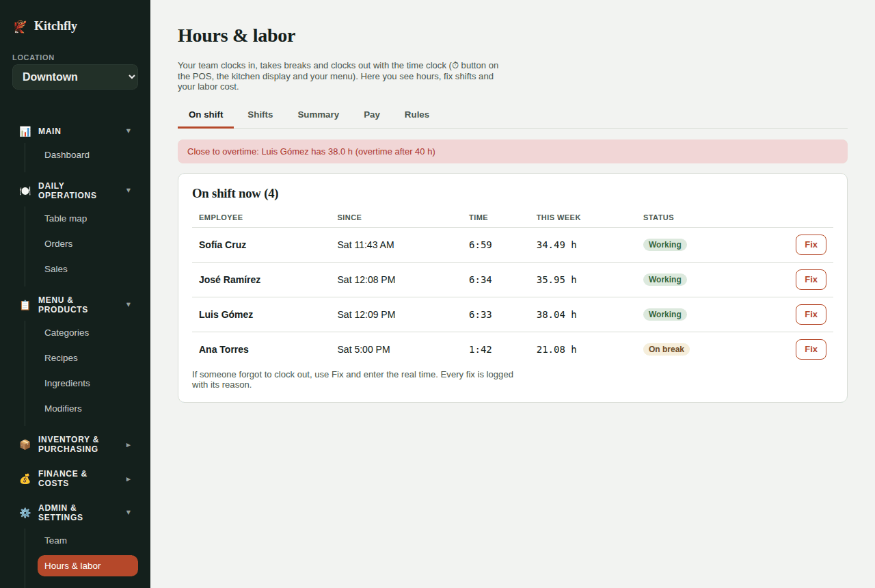The width and height of the screenshot is (875, 588).
Task: Collapse the Admin & Settings section arrow
Action: coord(129,512)
